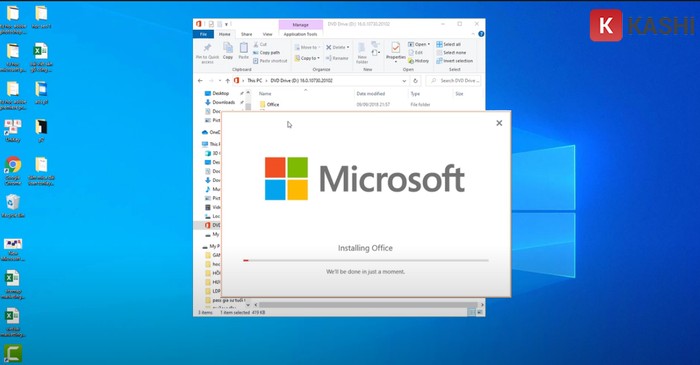Open the File tab in Explorer
This screenshot has height=365, width=700.
(203, 34)
